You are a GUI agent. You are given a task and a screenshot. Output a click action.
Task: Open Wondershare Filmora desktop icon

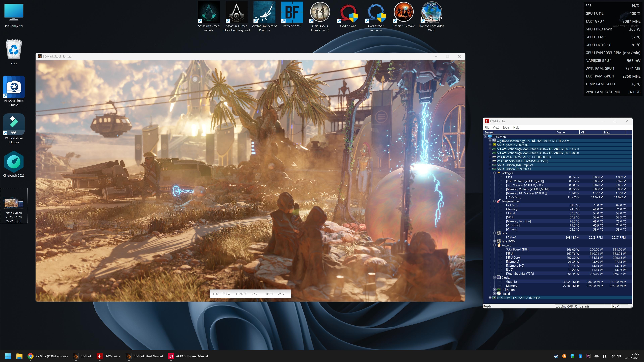click(x=14, y=129)
